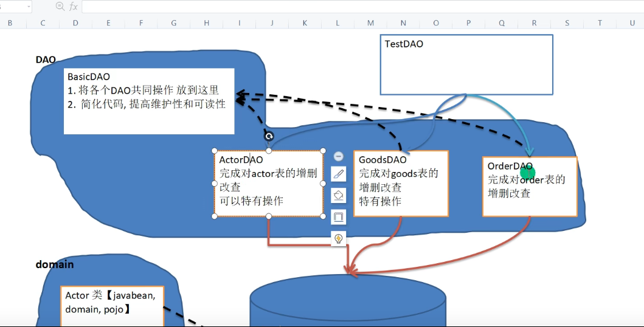Select column H header
Viewport: 644px width, 327px height.
[x=207, y=23]
